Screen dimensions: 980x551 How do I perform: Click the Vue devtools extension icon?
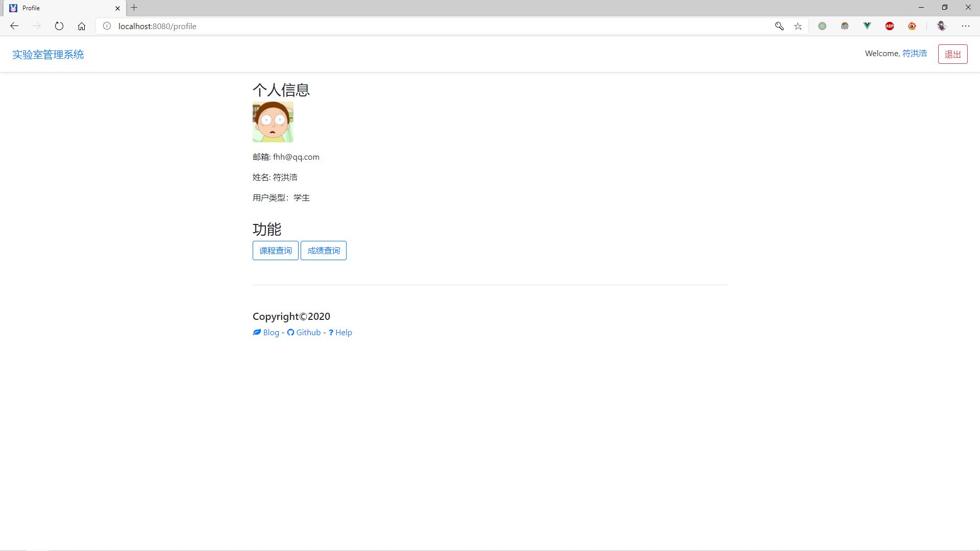867,26
